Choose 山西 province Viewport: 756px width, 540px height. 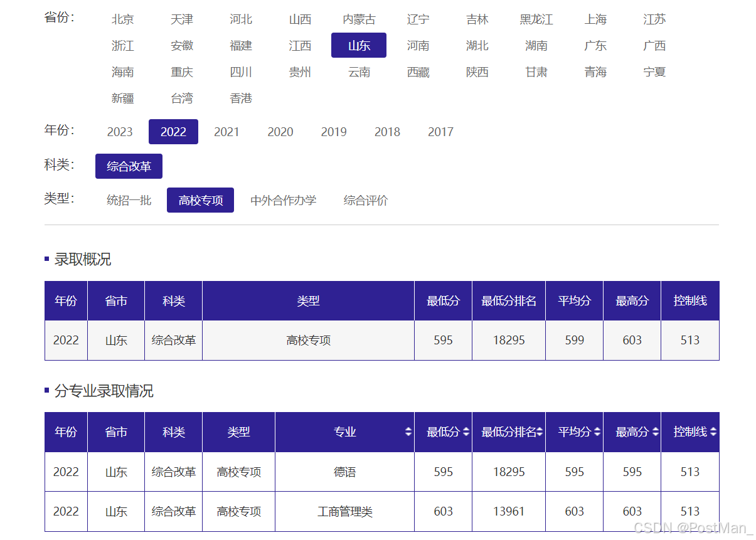point(300,19)
